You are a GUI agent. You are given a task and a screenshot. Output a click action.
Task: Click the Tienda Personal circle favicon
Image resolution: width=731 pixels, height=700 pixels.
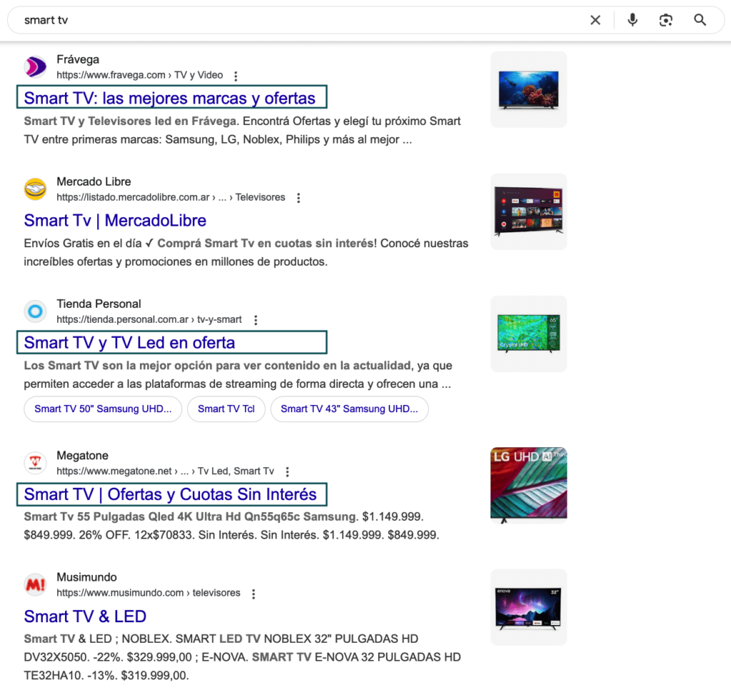tap(36, 311)
